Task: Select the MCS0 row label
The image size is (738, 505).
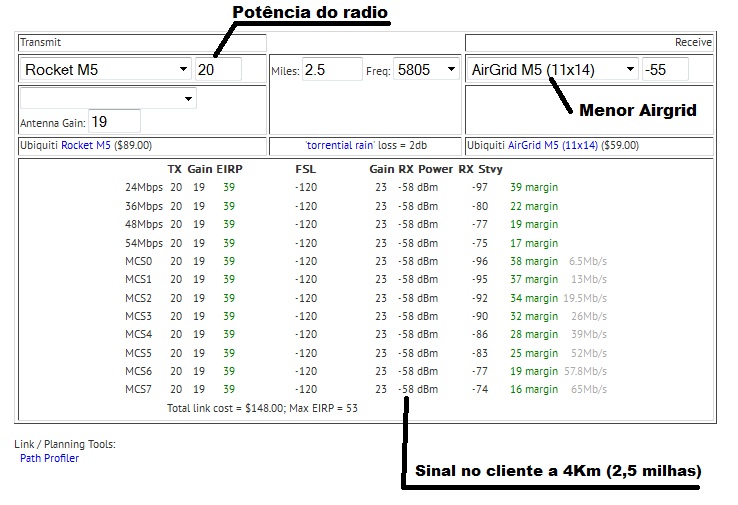Action: tap(138, 261)
